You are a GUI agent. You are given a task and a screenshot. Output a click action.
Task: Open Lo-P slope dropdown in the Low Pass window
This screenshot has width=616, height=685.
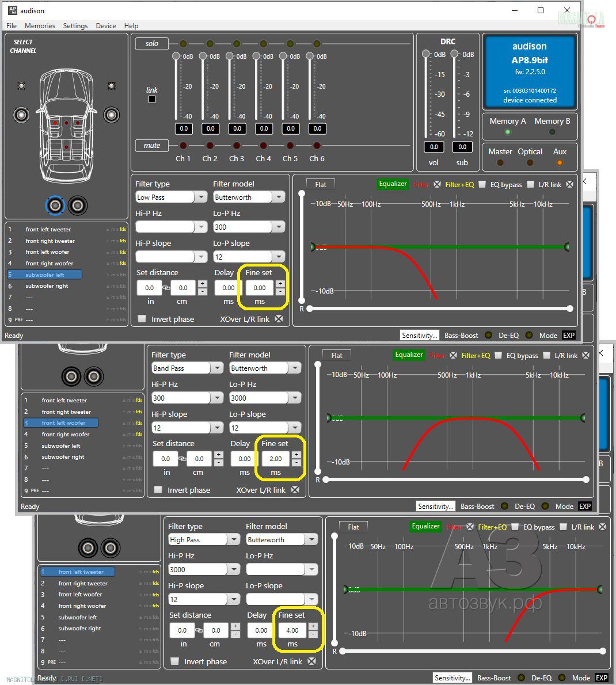249,257
